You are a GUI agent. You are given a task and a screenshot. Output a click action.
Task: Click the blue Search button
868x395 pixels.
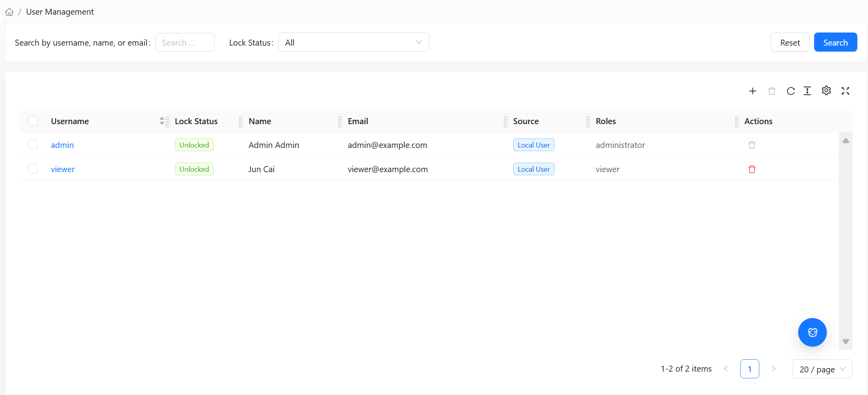point(835,42)
